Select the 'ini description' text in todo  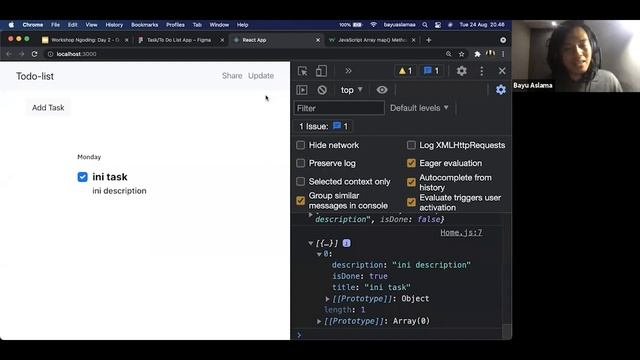[x=119, y=191]
